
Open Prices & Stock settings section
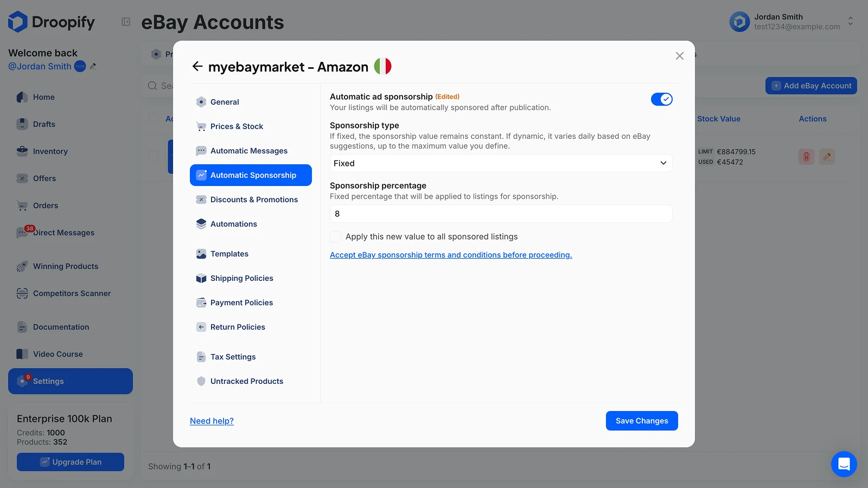point(237,126)
